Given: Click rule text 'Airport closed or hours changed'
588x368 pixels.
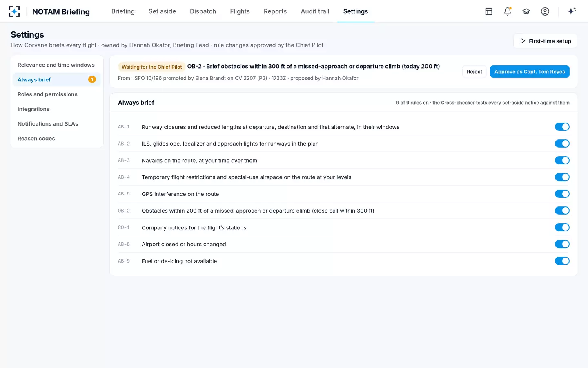Looking at the screenshot, I should tap(184, 244).
